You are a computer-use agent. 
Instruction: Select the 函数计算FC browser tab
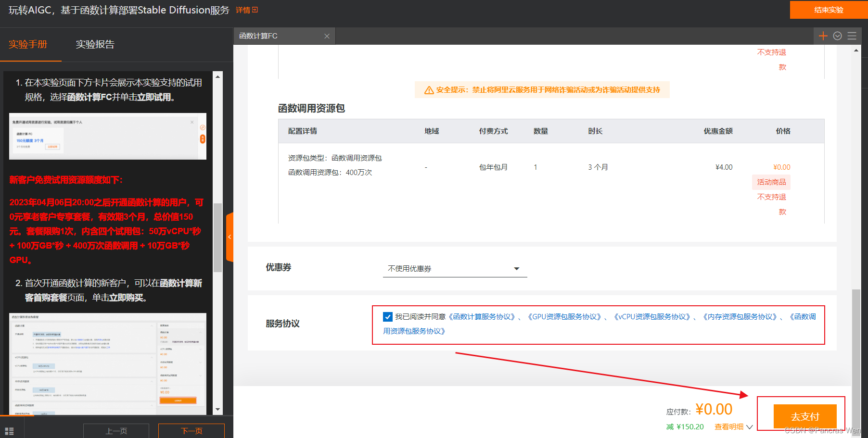pyautogui.click(x=284, y=36)
